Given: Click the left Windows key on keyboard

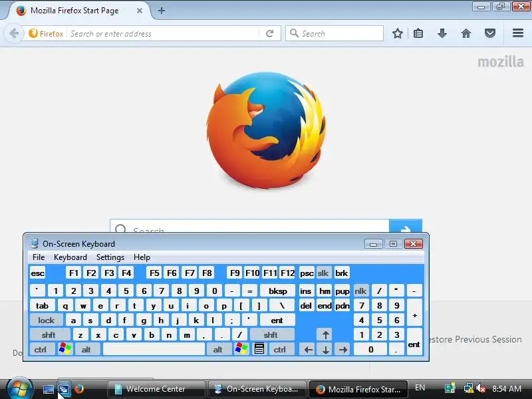Looking at the screenshot, I should pos(65,348).
